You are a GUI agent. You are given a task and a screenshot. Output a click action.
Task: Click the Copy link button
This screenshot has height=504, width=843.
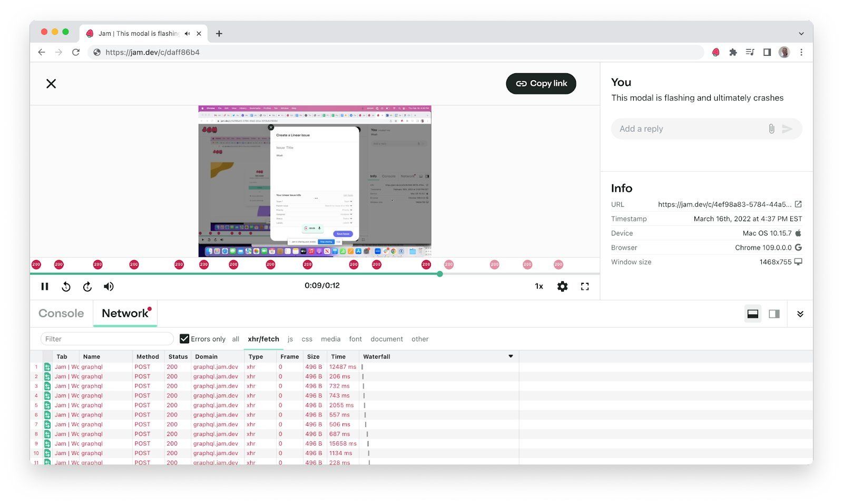541,84
